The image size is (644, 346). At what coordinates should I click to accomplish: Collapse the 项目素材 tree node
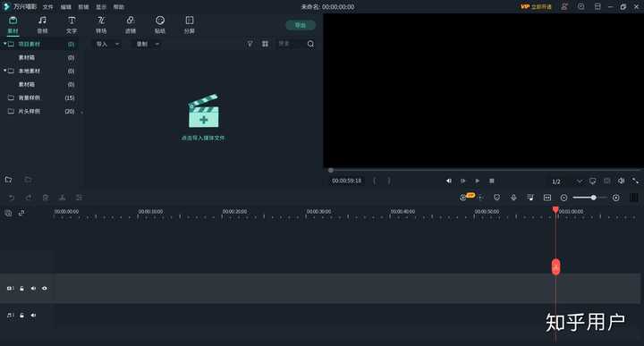coord(5,44)
